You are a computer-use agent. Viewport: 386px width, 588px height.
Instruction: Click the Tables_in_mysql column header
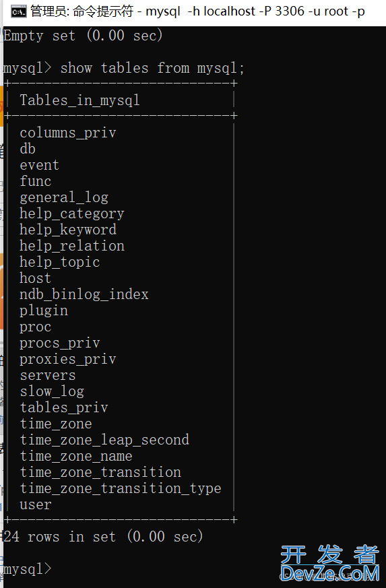click(x=79, y=100)
